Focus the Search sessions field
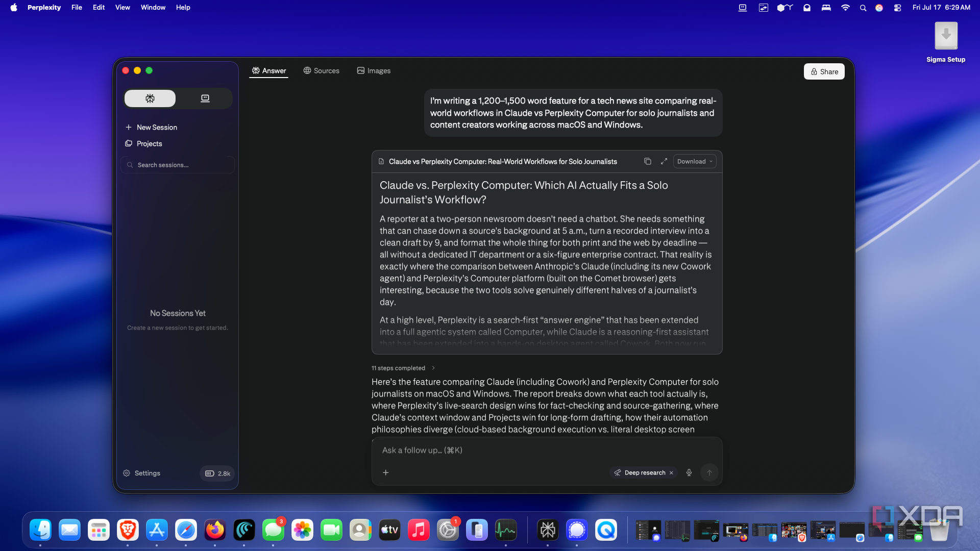 pyautogui.click(x=178, y=165)
